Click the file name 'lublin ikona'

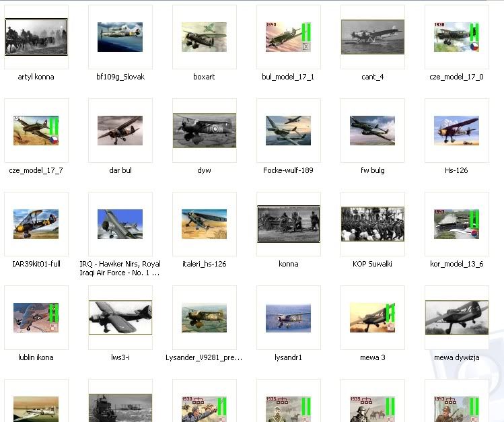click(36, 357)
